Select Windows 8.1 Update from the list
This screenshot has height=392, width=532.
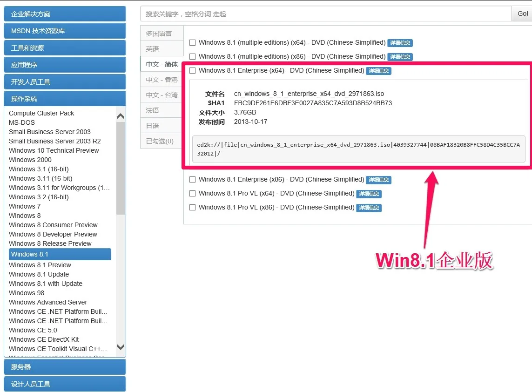(39, 274)
